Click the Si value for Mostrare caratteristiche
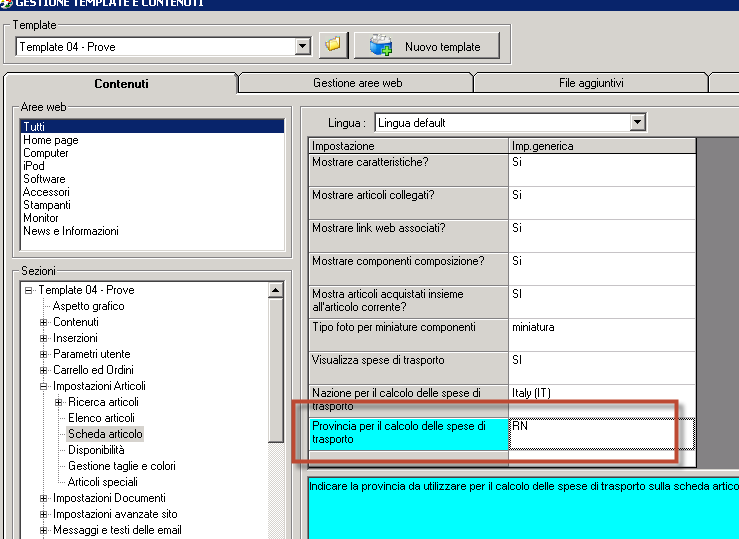739x539 pixels. (x=602, y=170)
